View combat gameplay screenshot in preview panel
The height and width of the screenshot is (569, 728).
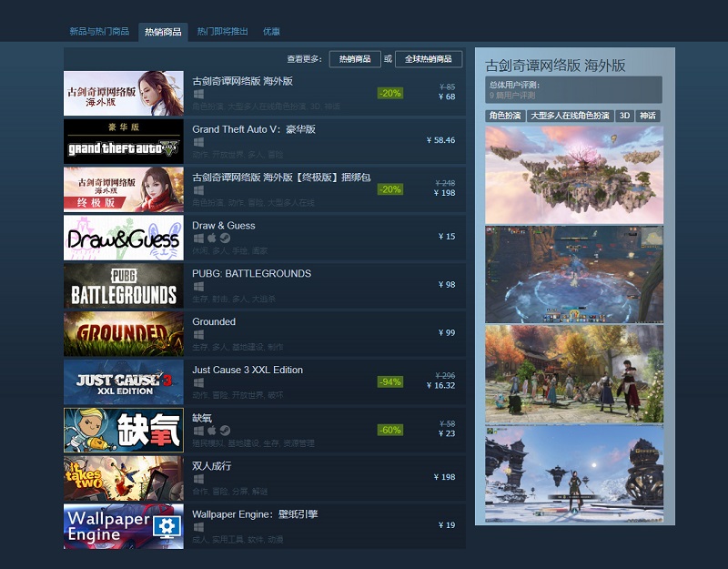pyautogui.click(x=574, y=275)
